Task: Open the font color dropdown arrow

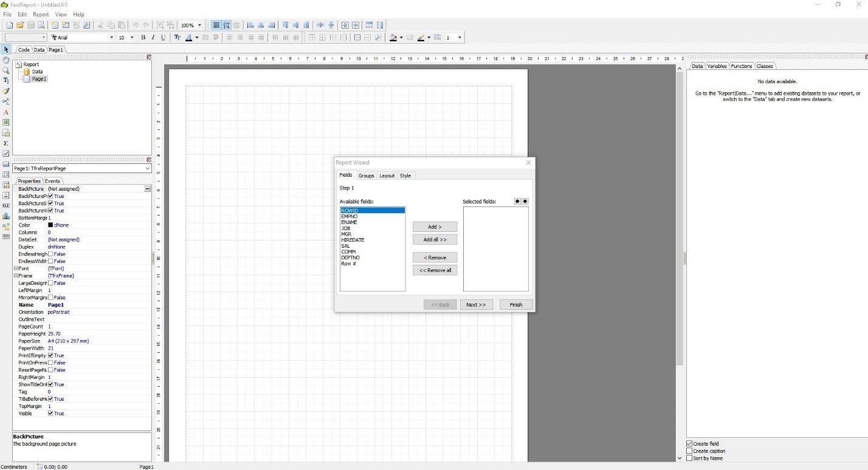Action: click(x=196, y=38)
